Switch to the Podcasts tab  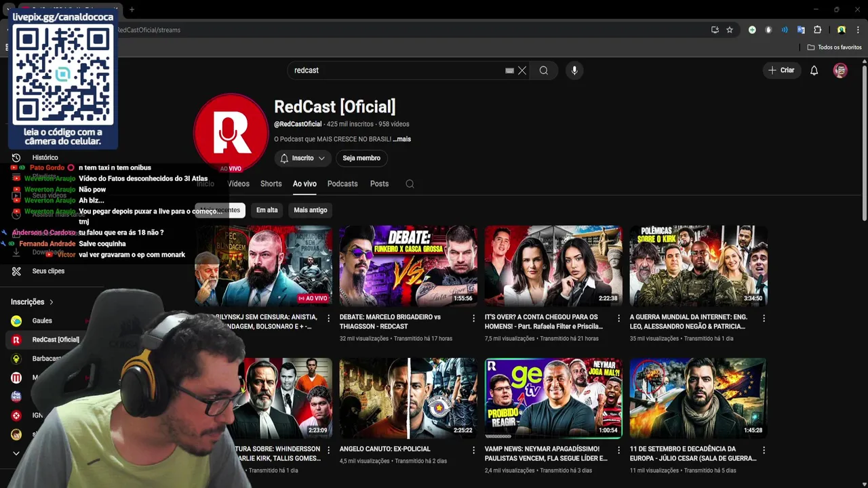[x=342, y=184]
